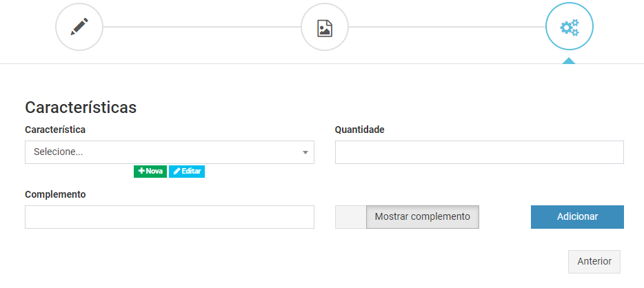This screenshot has width=644, height=288.
Task: Expand the Selecione dropdown arrow
Action: (x=305, y=153)
